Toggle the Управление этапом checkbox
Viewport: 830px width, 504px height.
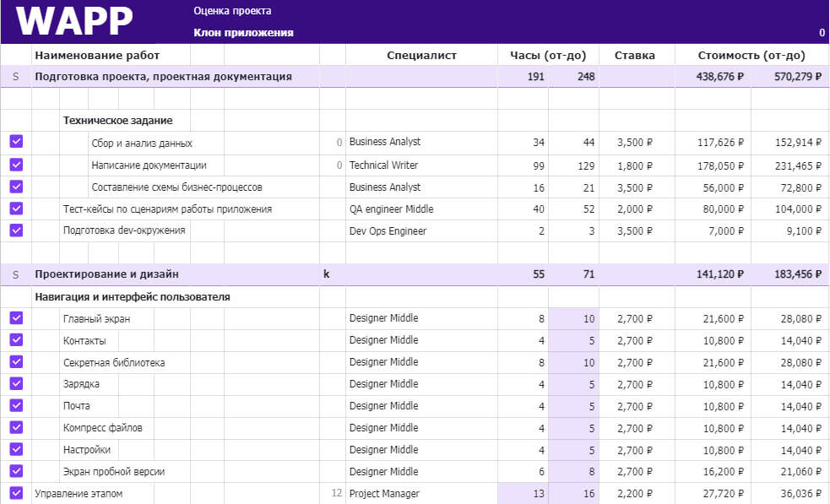pyautogui.click(x=16, y=492)
